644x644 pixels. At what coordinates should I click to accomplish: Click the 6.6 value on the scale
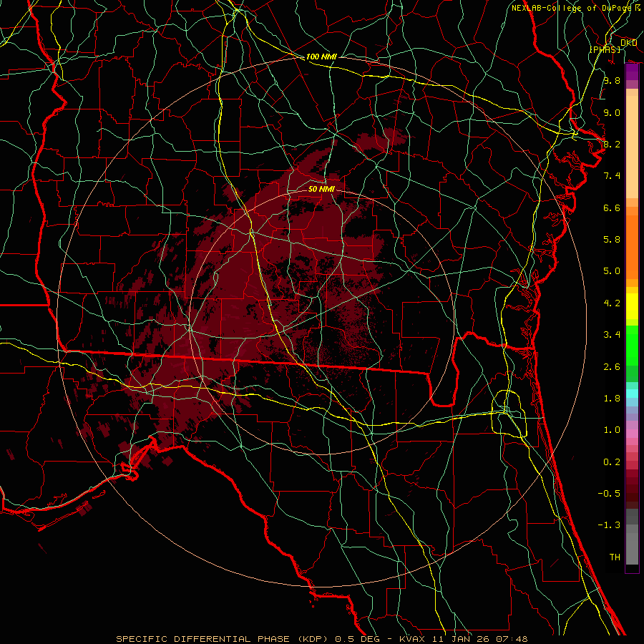point(612,208)
